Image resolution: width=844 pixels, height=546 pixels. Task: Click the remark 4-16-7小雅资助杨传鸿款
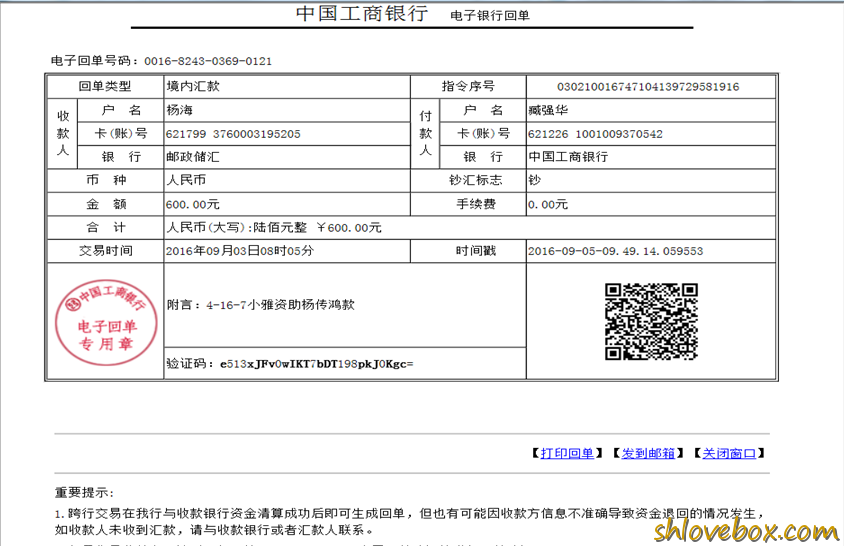click(x=280, y=305)
